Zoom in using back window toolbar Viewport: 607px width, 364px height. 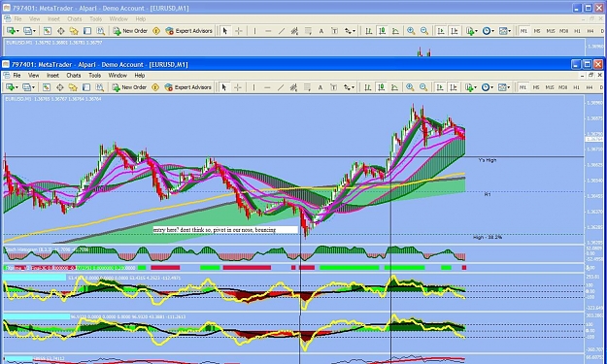click(x=411, y=31)
